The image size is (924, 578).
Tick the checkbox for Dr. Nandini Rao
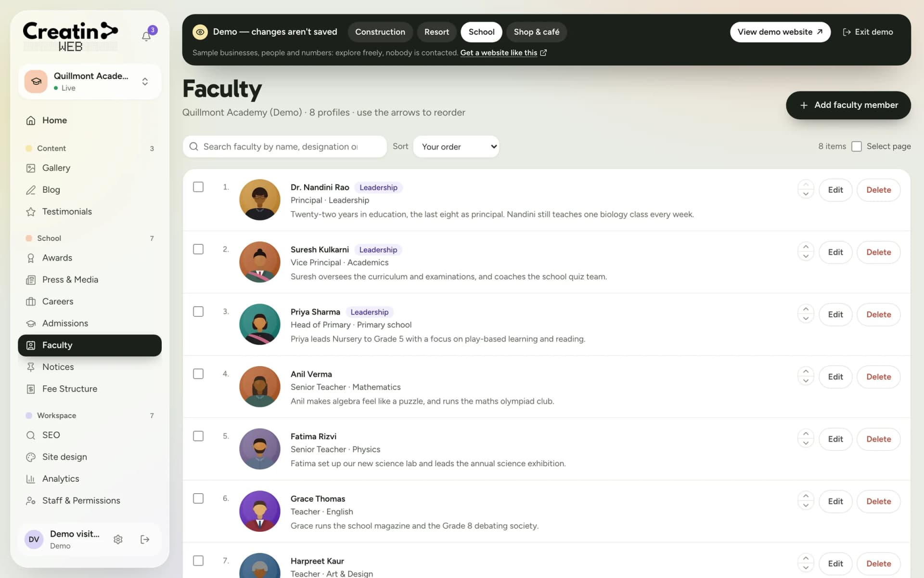point(198,187)
